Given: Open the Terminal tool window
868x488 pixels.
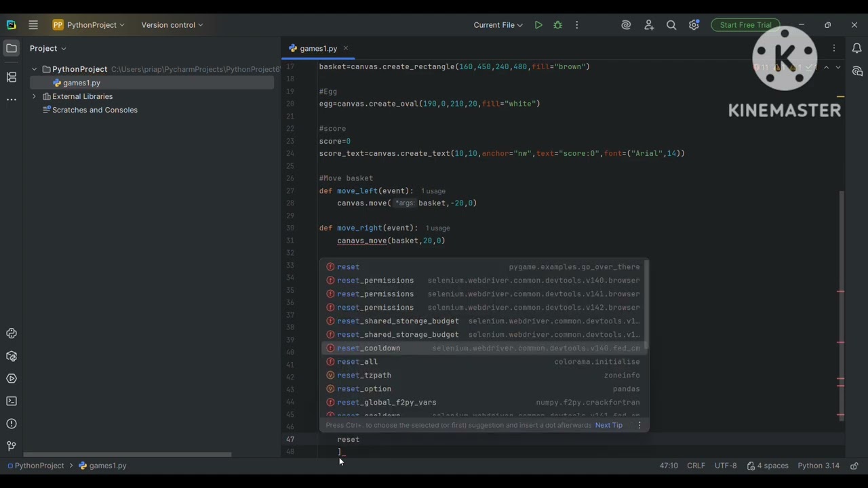Looking at the screenshot, I should 11,401.
